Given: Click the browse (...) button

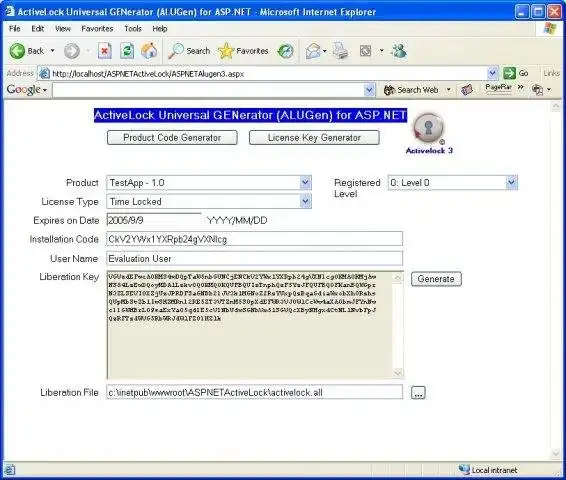Looking at the screenshot, I should pyautogui.click(x=418, y=393).
